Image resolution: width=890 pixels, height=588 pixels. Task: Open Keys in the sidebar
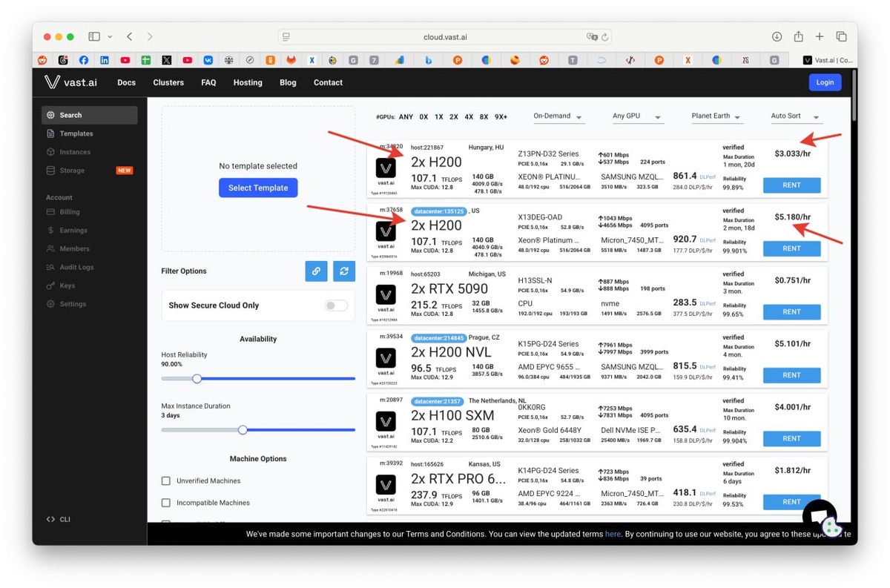(x=67, y=285)
